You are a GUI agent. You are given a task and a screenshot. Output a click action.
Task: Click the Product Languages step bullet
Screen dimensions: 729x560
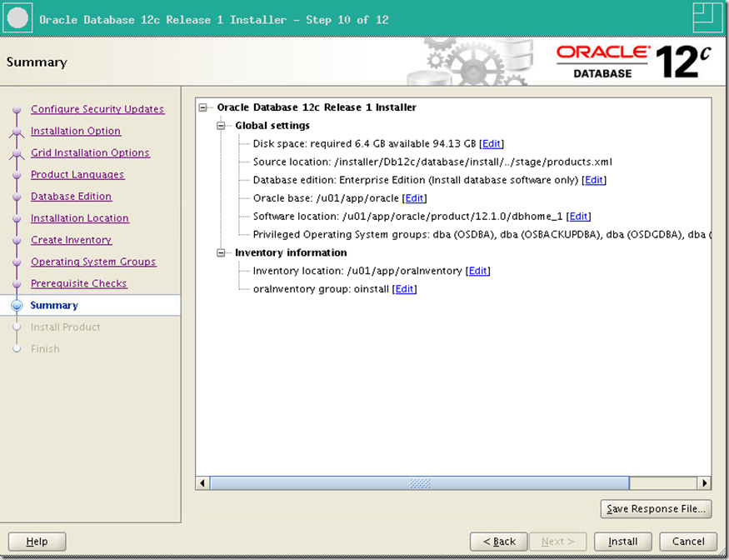point(17,175)
